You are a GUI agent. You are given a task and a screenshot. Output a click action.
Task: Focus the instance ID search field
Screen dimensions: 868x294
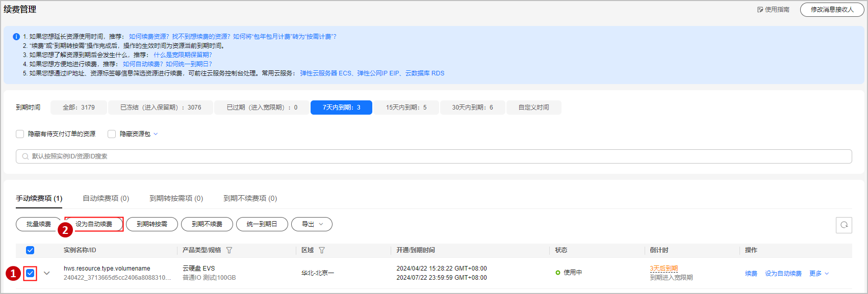433,156
